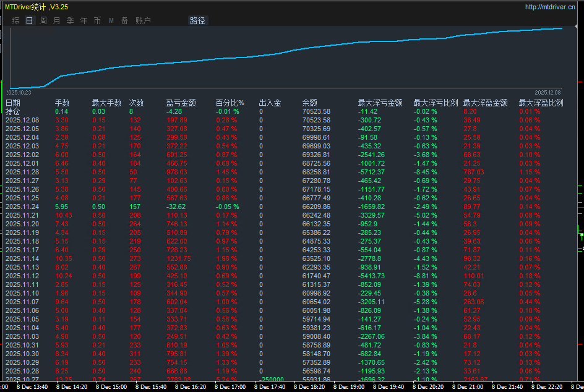Click max floating loss -5413.73
The image size is (584, 392).
tap(371, 276)
